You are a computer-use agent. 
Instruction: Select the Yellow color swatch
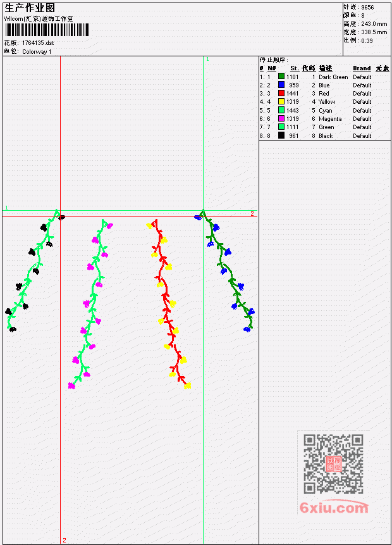point(281,101)
